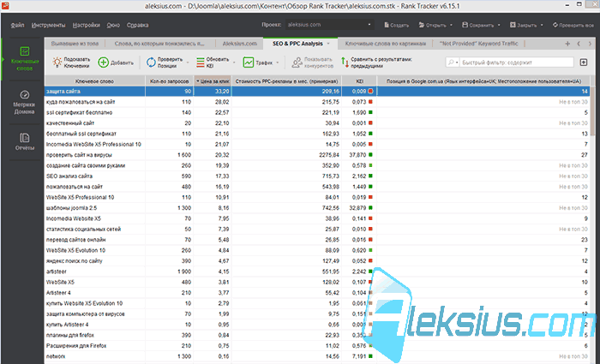Viewport: 600px width, 364px height.
Task: Click the Проверить Позиции refresh icon
Action: click(x=151, y=63)
